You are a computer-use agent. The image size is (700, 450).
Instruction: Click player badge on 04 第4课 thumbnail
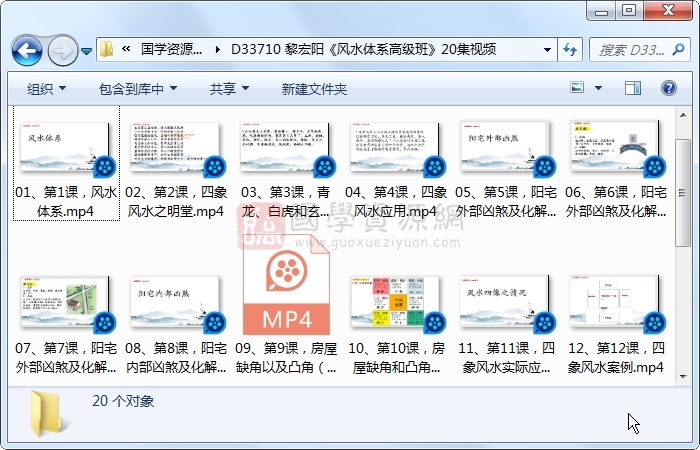coord(435,167)
